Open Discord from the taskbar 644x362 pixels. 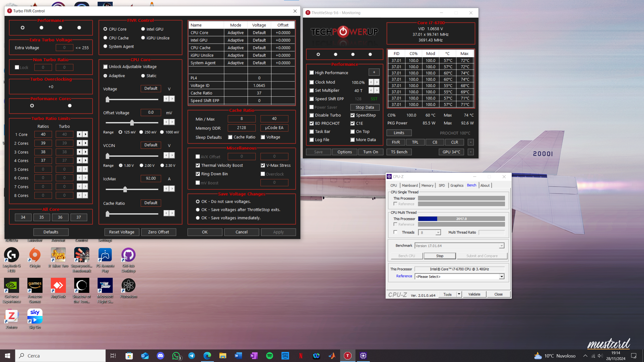point(160,356)
